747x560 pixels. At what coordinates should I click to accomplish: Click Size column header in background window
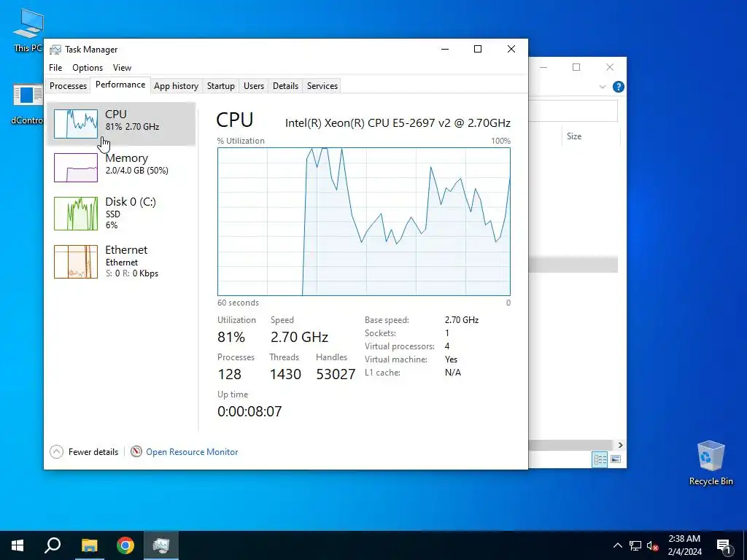tap(574, 136)
